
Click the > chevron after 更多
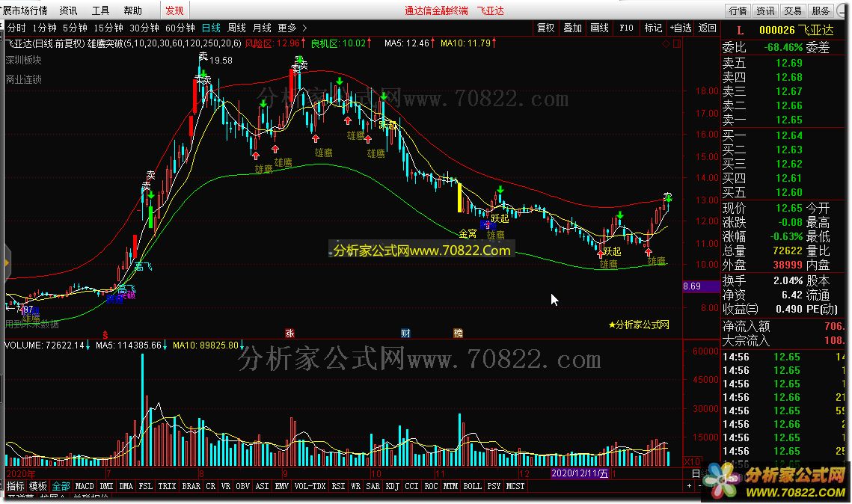point(304,28)
